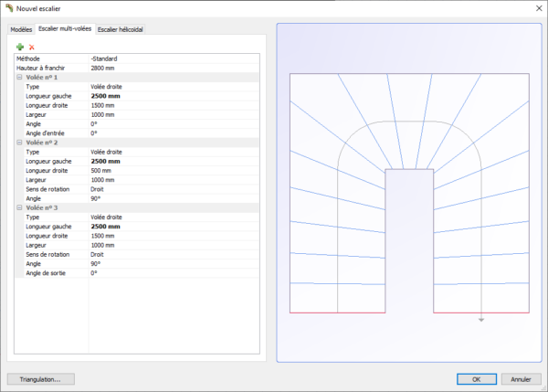Click the Nouvel escalier title bar icon

tap(9, 8)
